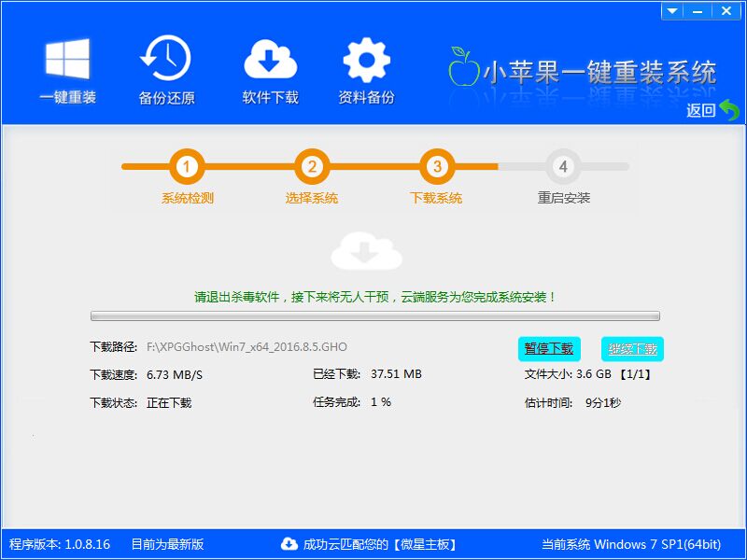Image resolution: width=747 pixels, height=560 pixels.
Task: Click the 继续下载 button
Action: (x=633, y=349)
